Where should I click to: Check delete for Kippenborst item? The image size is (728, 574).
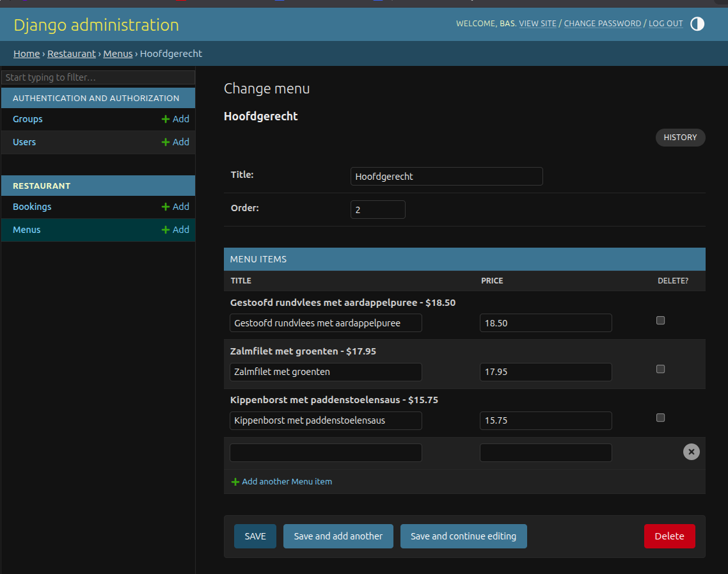[661, 418]
